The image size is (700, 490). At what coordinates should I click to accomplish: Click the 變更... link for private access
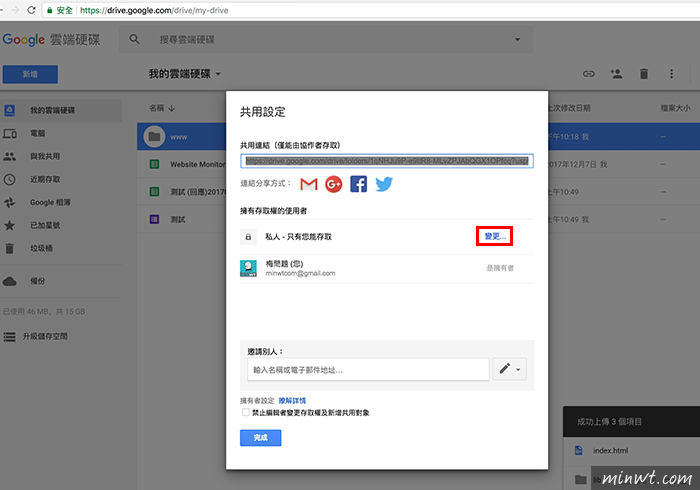point(495,236)
